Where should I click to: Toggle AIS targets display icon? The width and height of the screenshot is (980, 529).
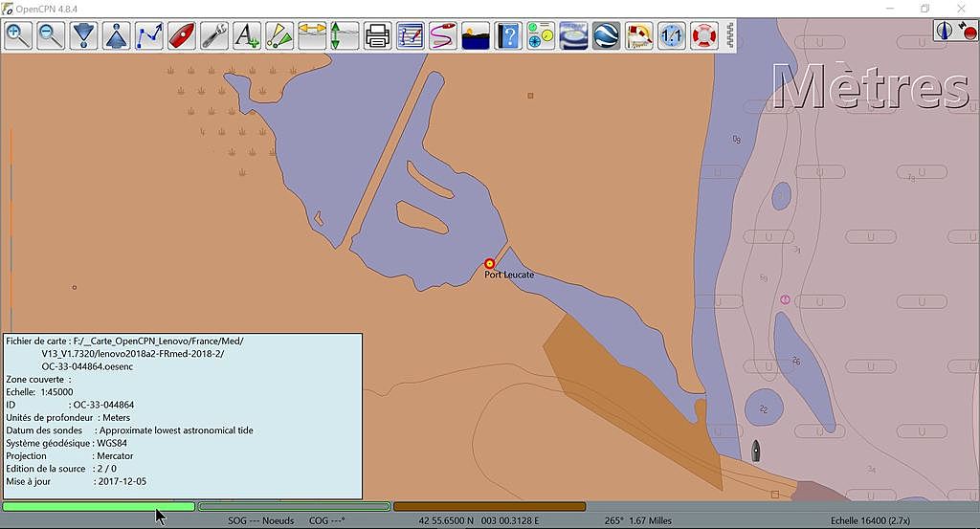[279, 35]
